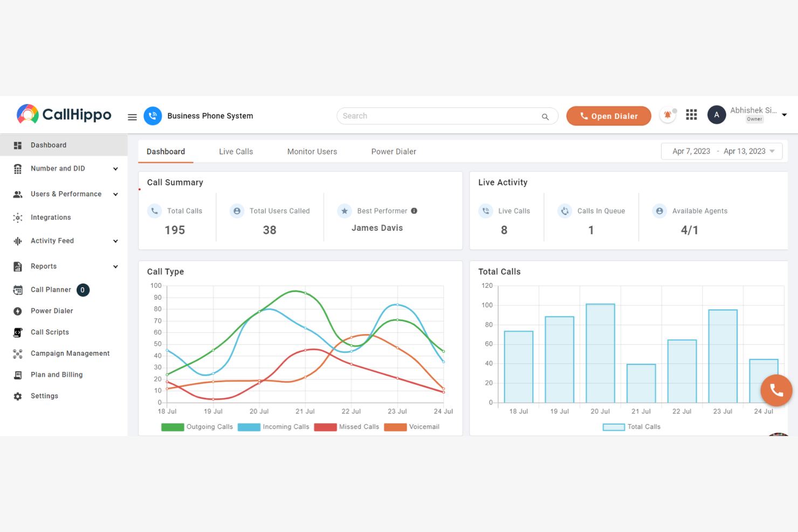Image resolution: width=798 pixels, height=532 pixels.
Task: Click the apps grid icon near profile
Action: (x=691, y=114)
